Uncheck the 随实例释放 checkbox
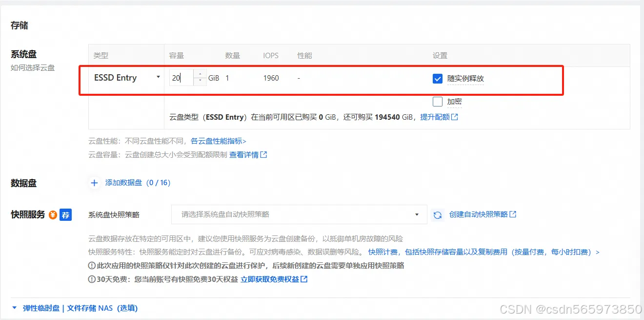The width and height of the screenshot is (644, 320). pyautogui.click(x=438, y=78)
